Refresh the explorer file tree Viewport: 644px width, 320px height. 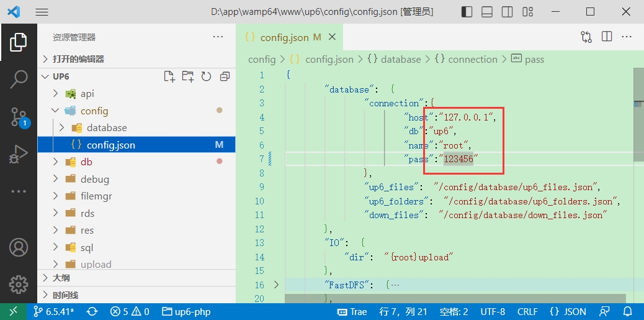pos(206,76)
